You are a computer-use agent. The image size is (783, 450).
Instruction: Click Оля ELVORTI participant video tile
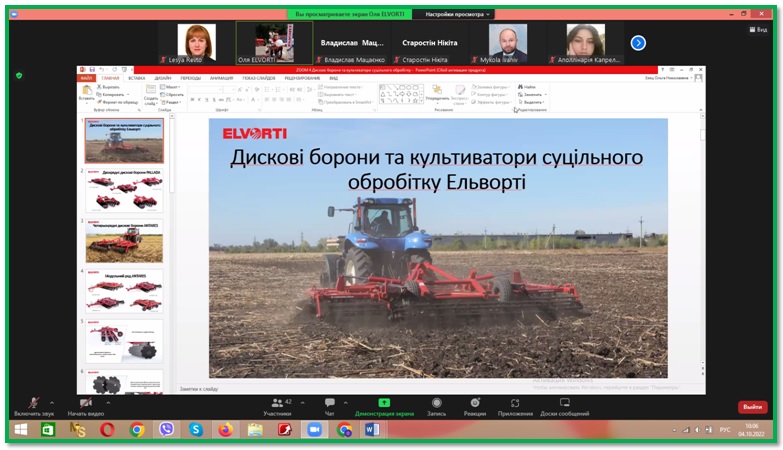[x=274, y=43]
